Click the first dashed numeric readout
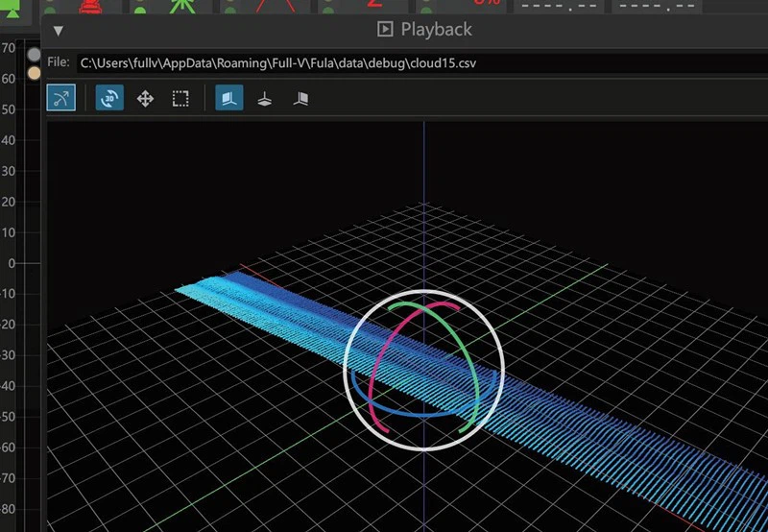The width and height of the screenshot is (768, 532). coord(560,6)
